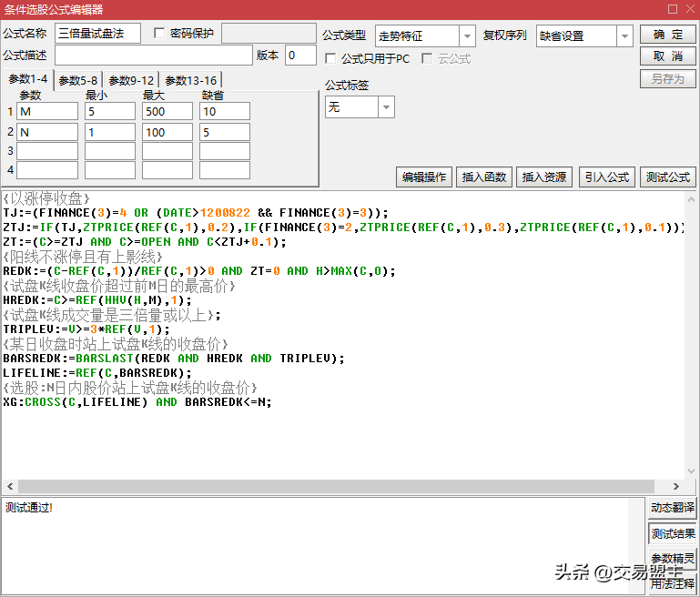Close the formula editor window

pos(690,9)
